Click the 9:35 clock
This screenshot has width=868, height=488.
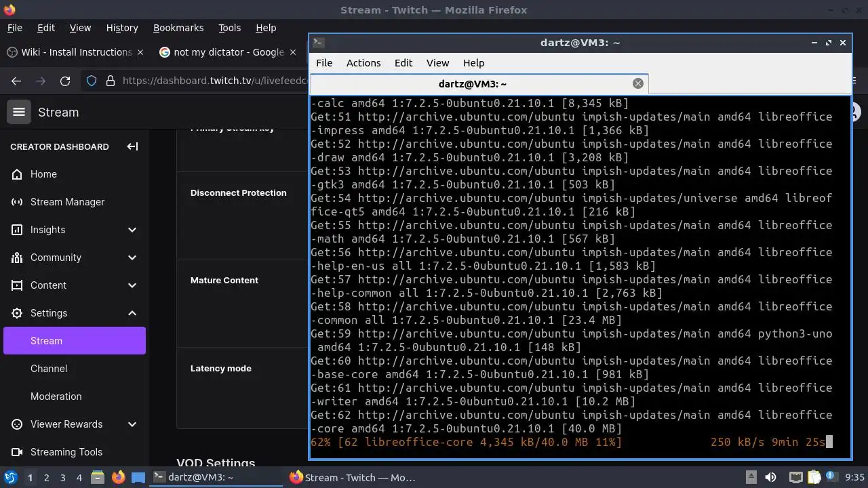click(854, 478)
